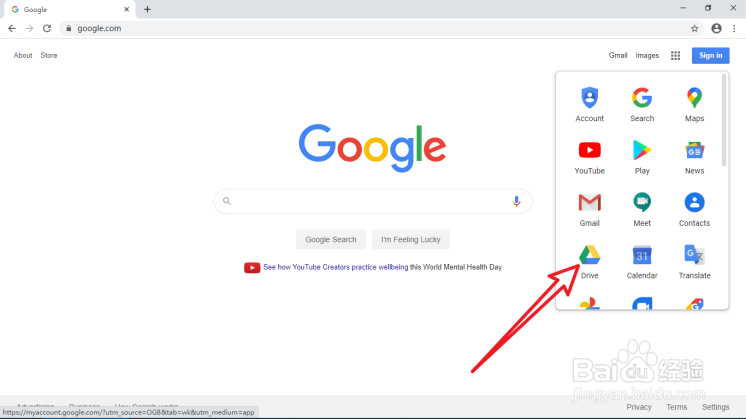Viewport: 746px width, 419px height.
Task: Open Calendar from apps panel
Action: (x=642, y=262)
